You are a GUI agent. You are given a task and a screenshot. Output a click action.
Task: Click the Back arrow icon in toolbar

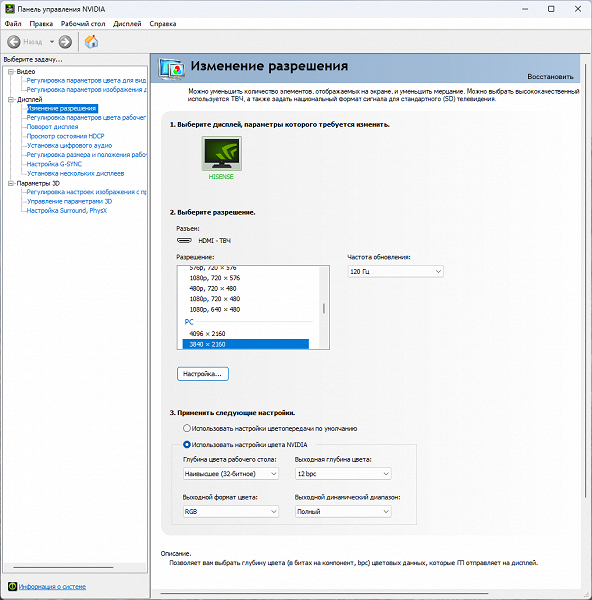pos(14,42)
